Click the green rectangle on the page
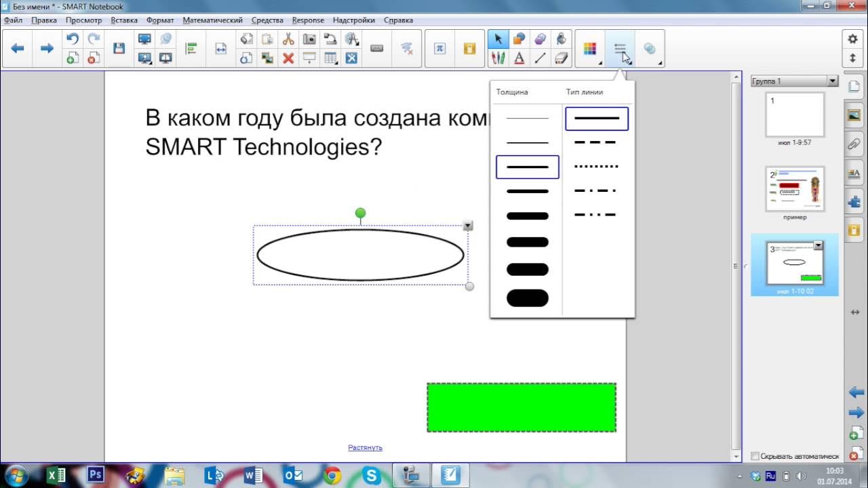 [521, 407]
